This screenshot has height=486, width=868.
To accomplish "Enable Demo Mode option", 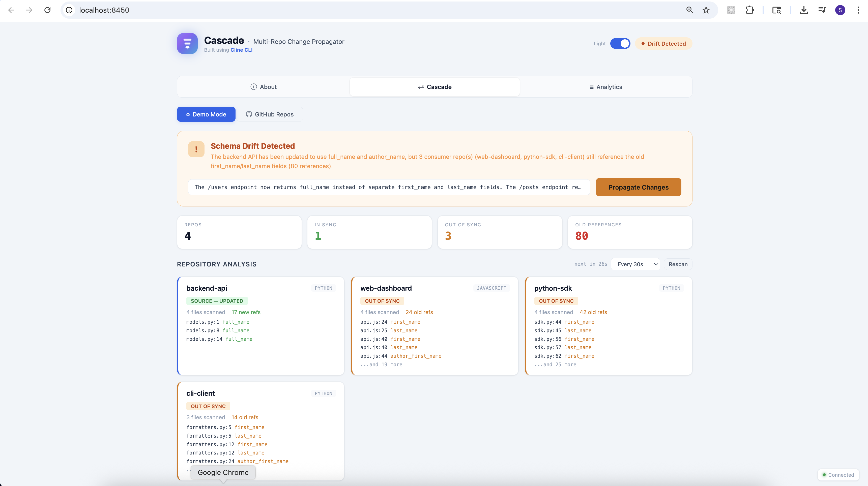I will [206, 114].
